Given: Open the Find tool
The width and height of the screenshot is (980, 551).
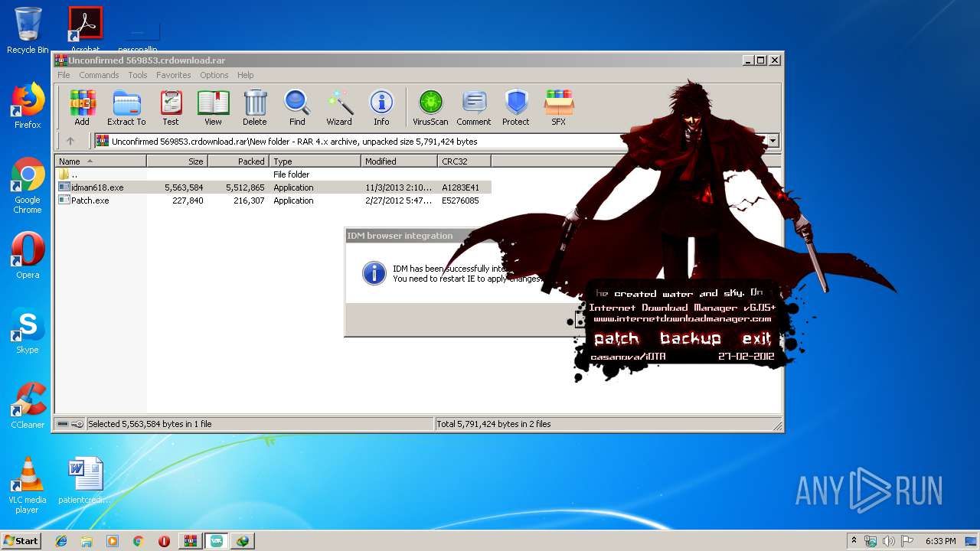Looking at the screenshot, I should click(x=297, y=108).
